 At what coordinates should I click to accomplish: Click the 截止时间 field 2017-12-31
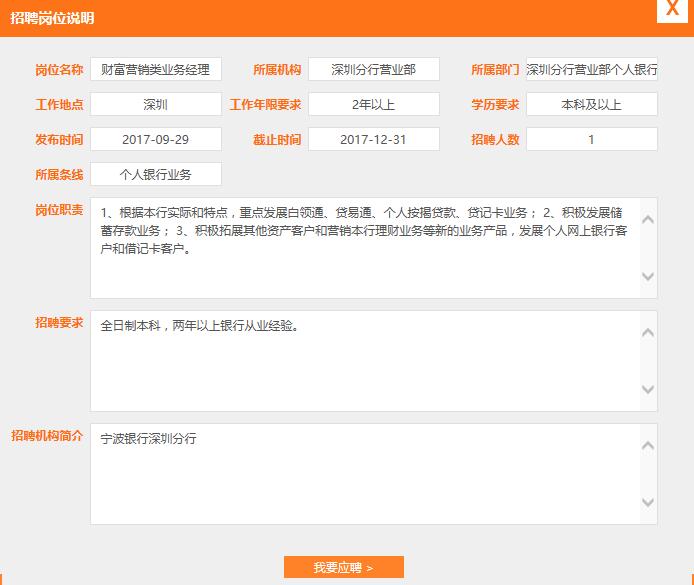[x=373, y=140]
